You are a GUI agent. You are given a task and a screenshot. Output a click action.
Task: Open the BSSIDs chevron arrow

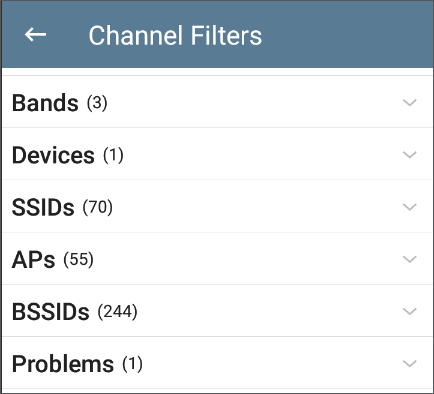click(410, 311)
